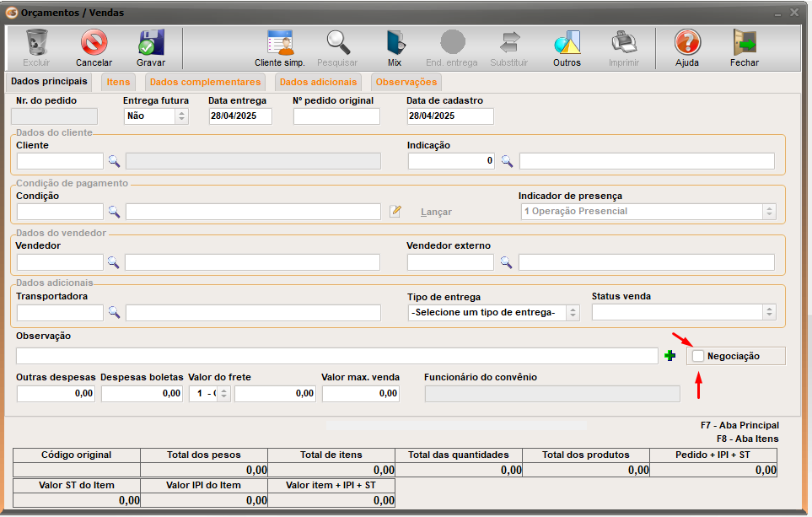Click the Nº pedido original input field

pos(336,116)
